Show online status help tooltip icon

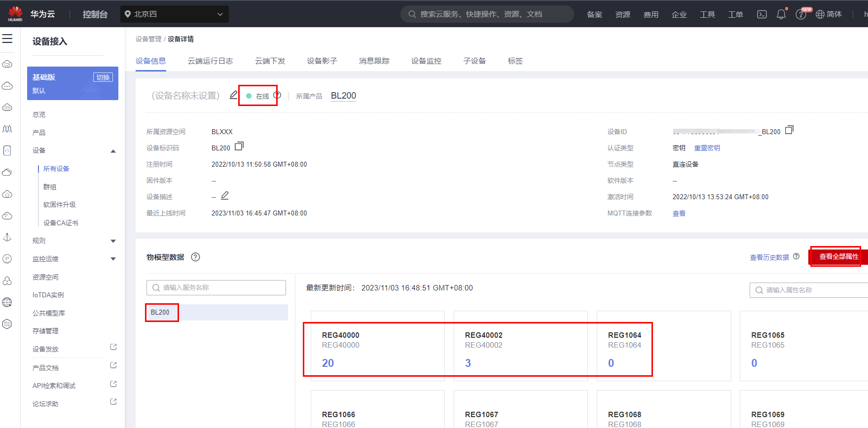coord(277,96)
